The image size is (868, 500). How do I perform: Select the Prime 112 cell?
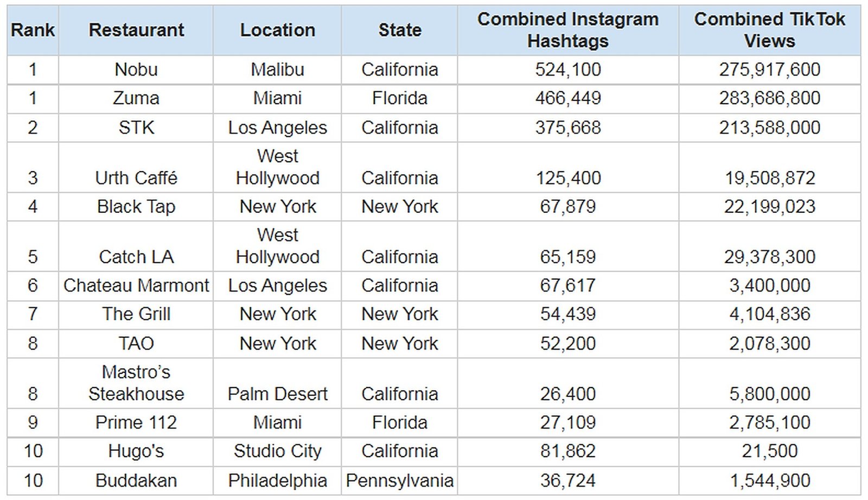(x=136, y=423)
